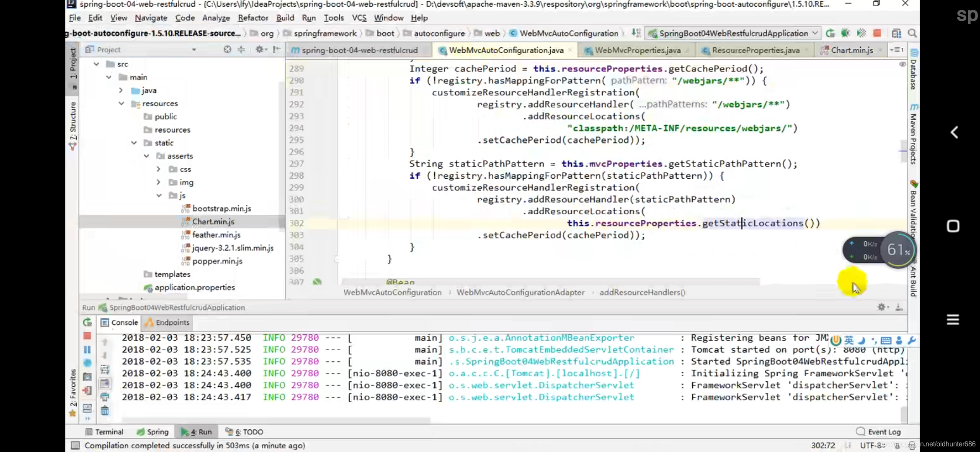The image size is (980, 452).
Task: Print console output with printer icon
Action: [105, 397]
